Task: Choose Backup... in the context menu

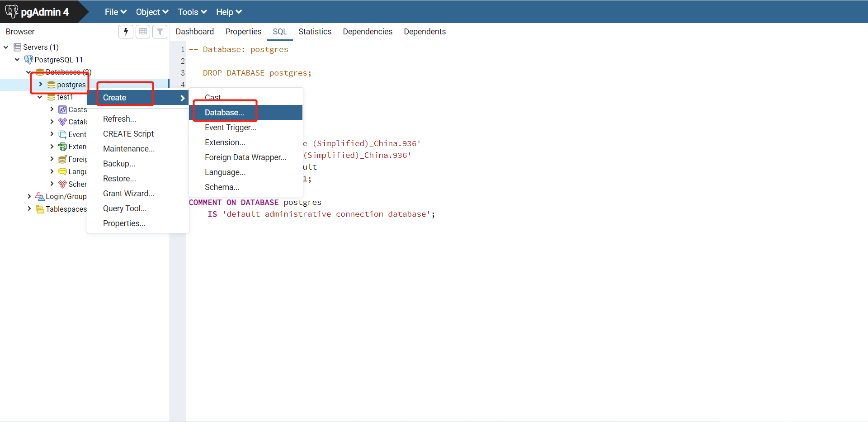Action: click(x=138, y=164)
